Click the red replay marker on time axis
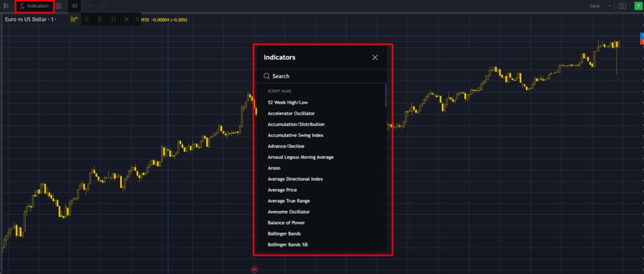The width and height of the screenshot is (644, 274). tap(254, 270)
